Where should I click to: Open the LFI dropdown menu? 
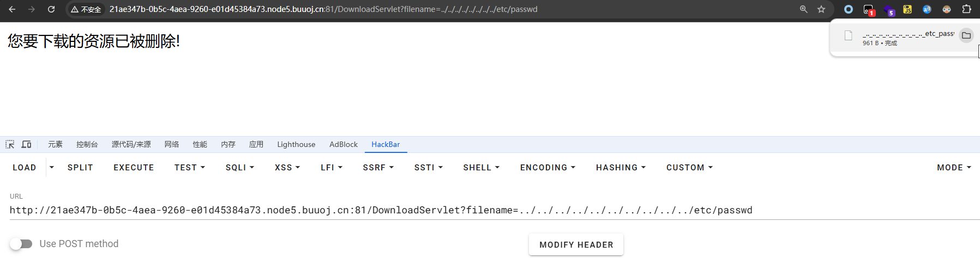tap(332, 168)
